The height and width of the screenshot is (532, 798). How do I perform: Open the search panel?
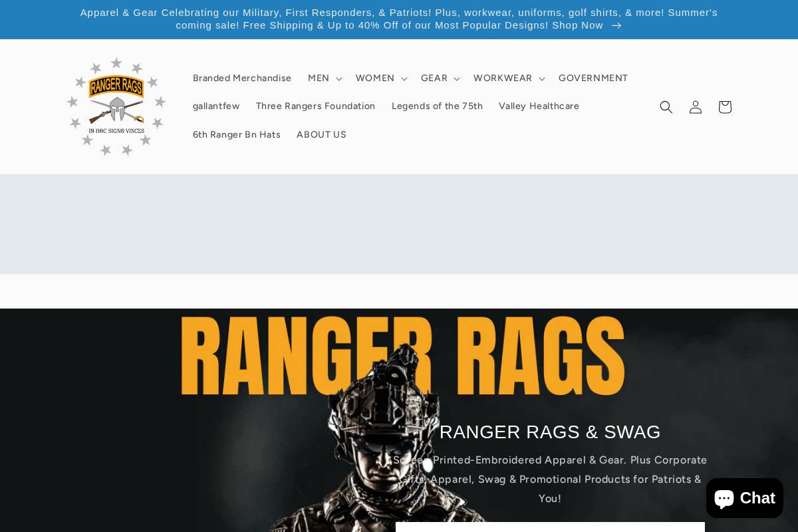click(x=666, y=106)
